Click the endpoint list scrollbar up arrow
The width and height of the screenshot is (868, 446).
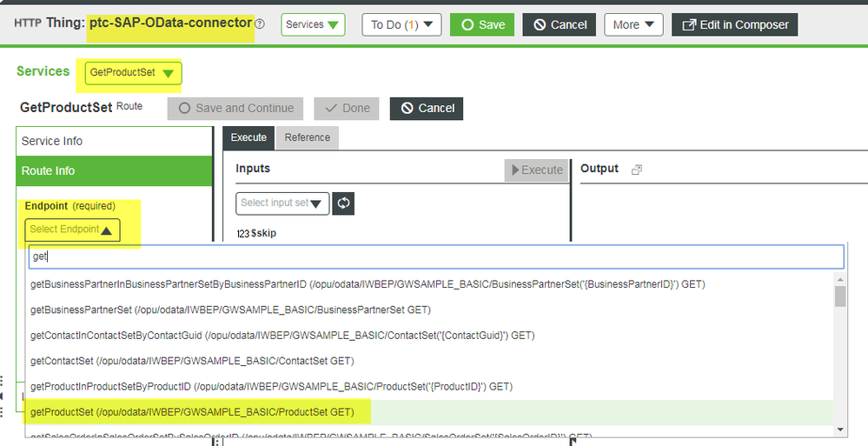click(840, 279)
